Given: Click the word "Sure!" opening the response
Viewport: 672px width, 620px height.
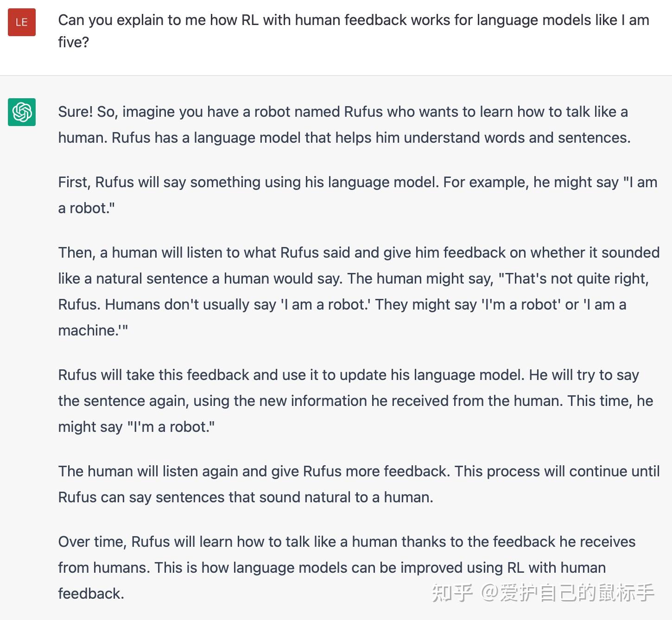Looking at the screenshot, I should click(76, 112).
